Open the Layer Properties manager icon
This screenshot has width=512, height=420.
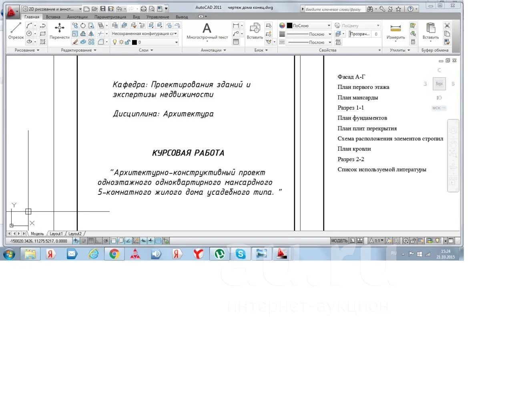pyautogui.click(x=115, y=25)
